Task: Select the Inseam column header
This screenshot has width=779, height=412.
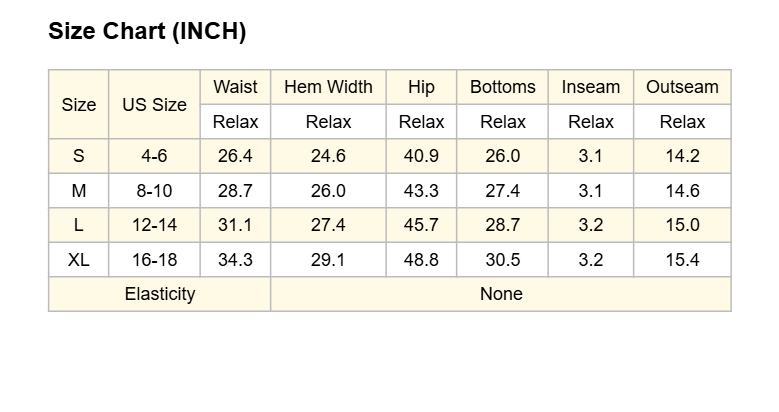Action: [591, 87]
